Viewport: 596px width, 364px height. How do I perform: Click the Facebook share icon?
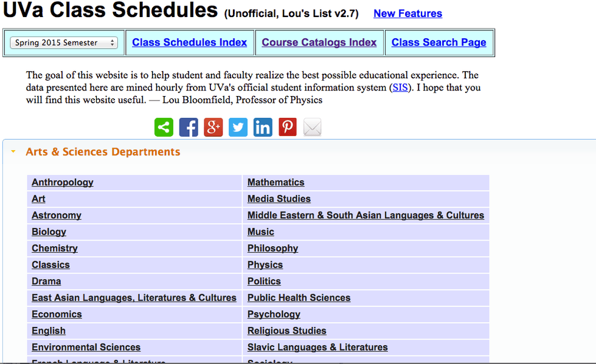point(189,127)
